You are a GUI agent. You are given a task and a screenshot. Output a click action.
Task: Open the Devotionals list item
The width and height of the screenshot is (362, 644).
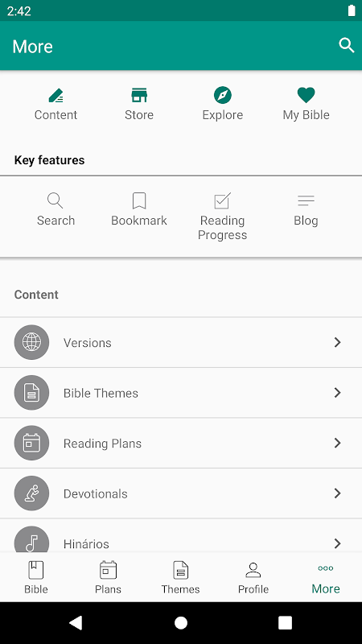[181, 493]
